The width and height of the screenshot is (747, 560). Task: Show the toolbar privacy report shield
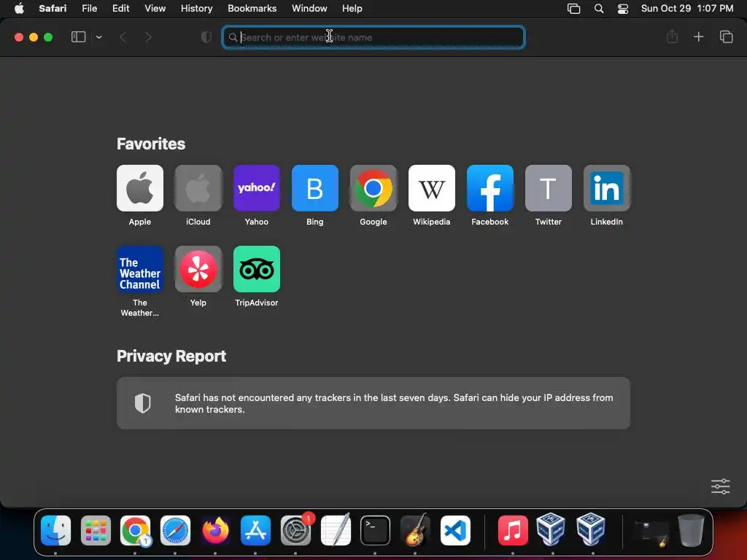click(206, 37)
